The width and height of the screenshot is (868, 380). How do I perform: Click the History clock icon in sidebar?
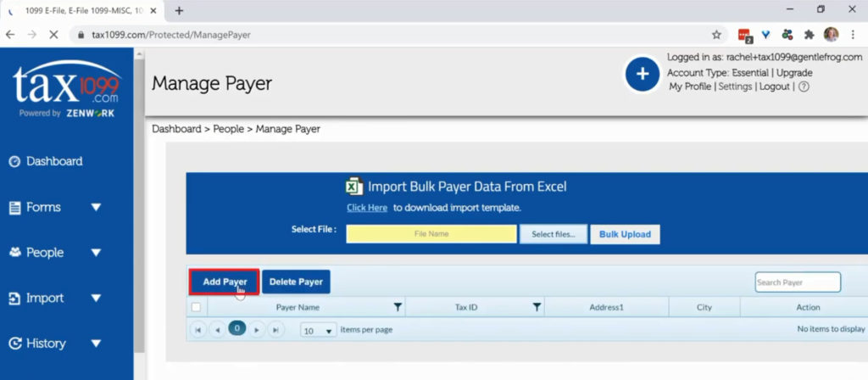click(x=15, y=344)
